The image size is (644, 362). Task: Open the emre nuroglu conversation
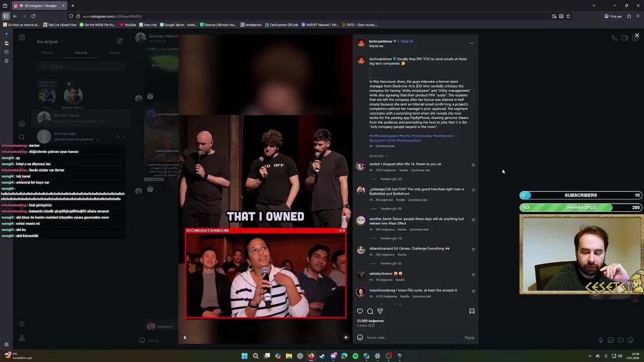pos(80,136)
